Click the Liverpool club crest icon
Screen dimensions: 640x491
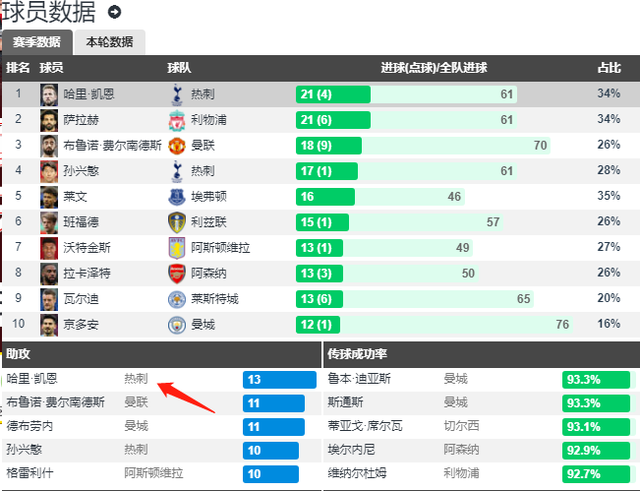177,120
